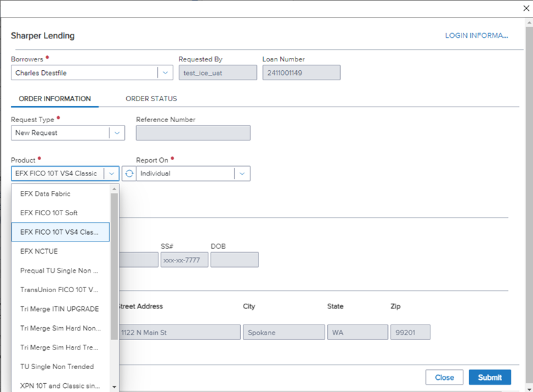Click the State field showing WA

[x=358, y=332]
